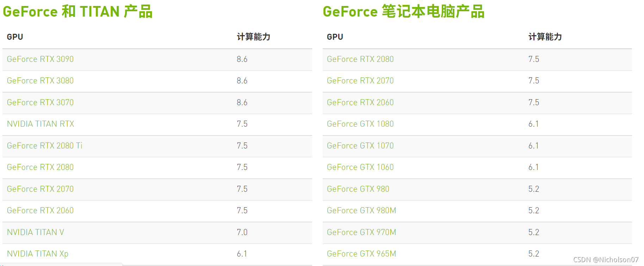
Task: Select the 5.2 value for GTX 970M
Action: pos(534,232)
